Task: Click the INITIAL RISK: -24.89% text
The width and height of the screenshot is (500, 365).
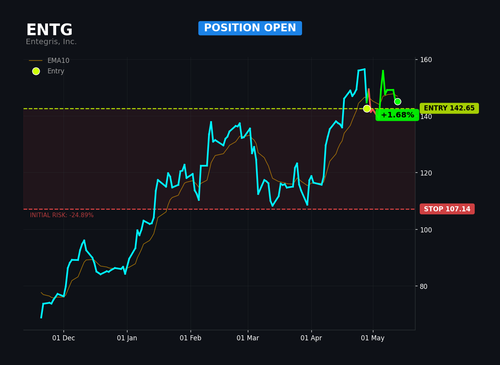Action: [62, 215]
